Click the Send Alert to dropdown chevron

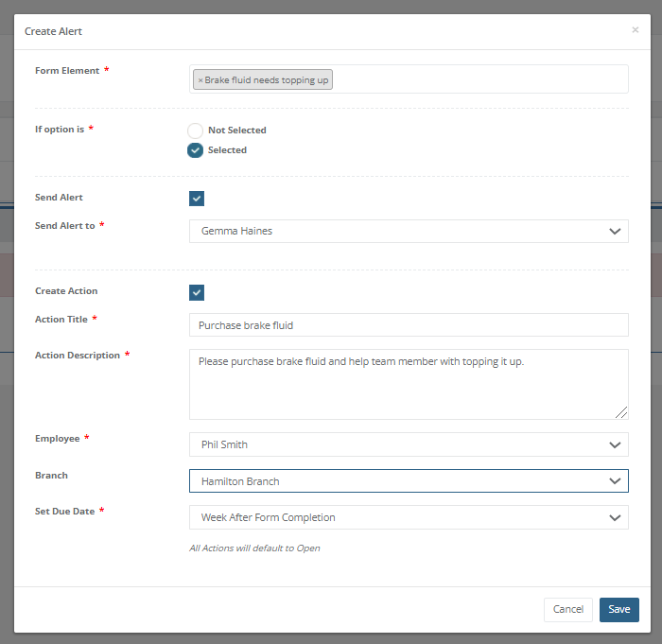(615, 231)
